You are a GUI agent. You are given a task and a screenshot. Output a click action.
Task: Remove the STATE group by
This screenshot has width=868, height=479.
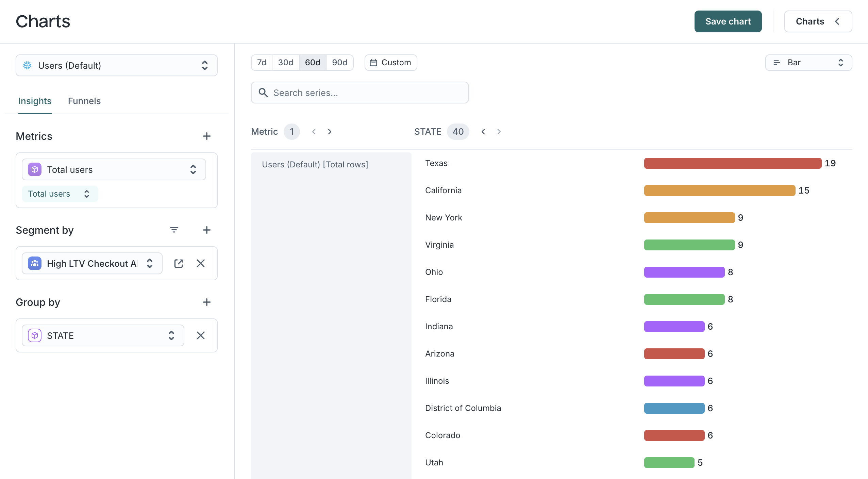pos(200,335)
